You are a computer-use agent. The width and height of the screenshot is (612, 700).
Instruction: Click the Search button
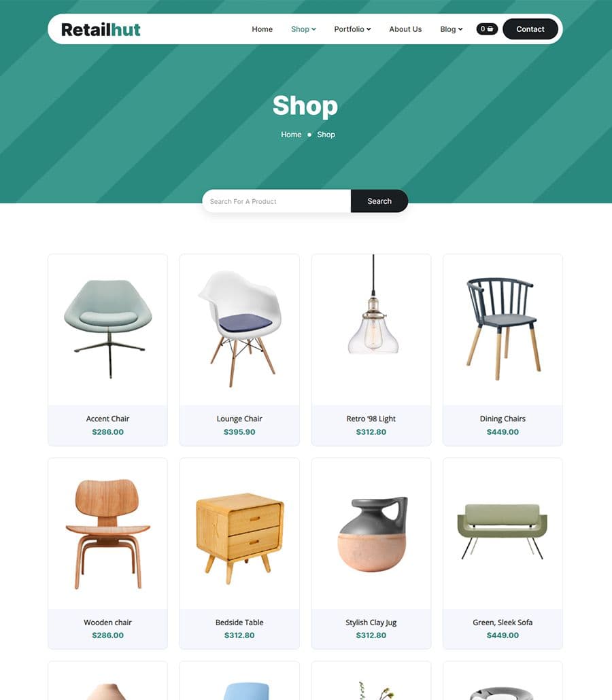379,201
